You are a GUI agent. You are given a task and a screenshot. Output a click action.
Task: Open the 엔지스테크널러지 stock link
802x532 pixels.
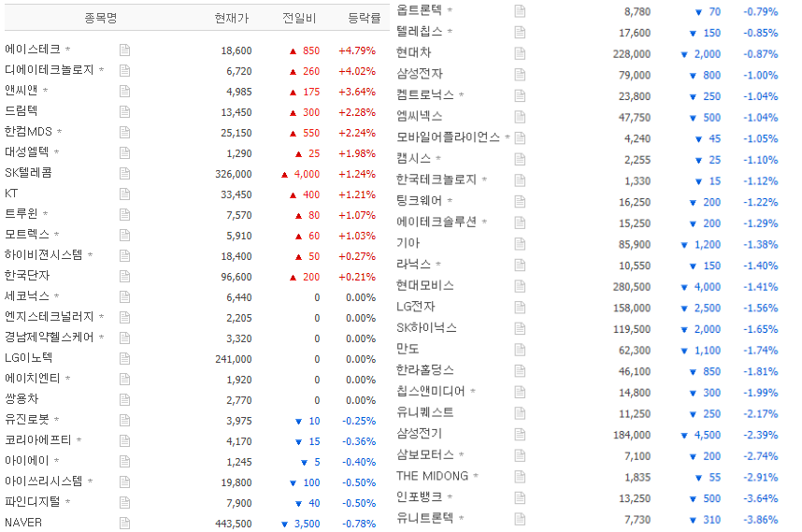pos(50,317)
